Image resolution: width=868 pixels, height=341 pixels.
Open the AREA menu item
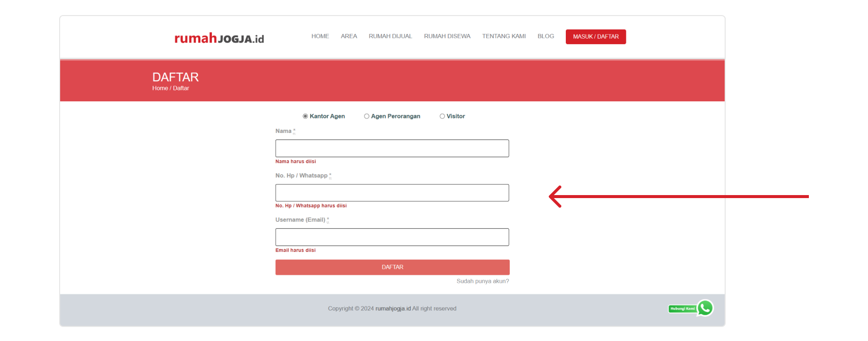pos(349,36)
